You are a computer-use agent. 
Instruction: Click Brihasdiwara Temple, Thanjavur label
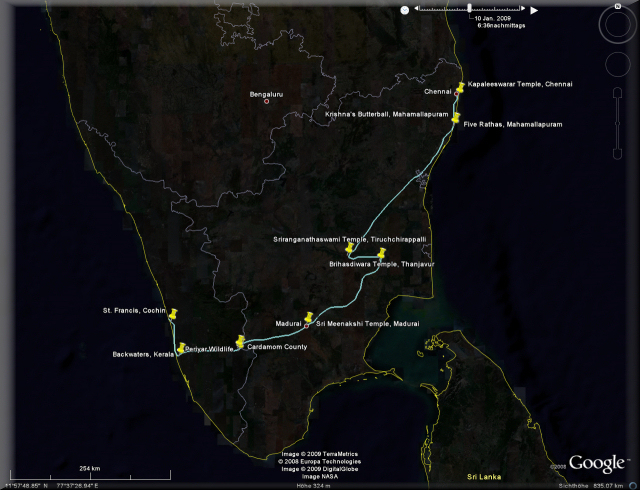point(382,264)
